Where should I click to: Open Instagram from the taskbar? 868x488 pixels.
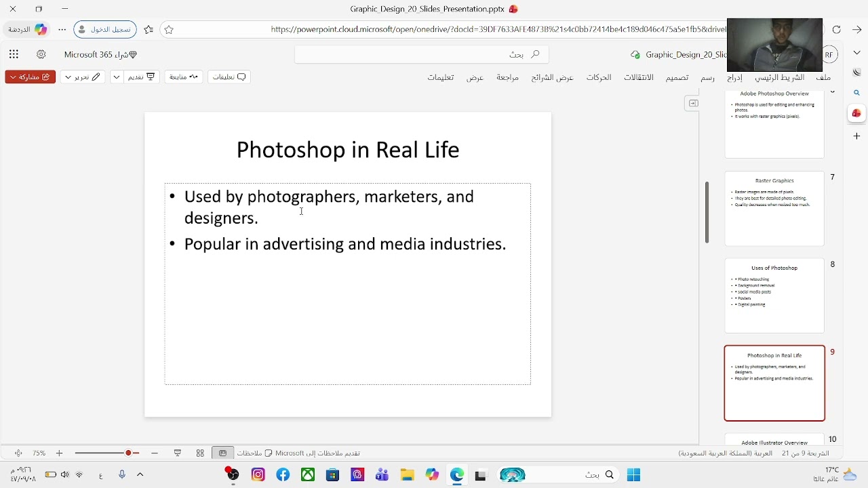coord(258,475)
